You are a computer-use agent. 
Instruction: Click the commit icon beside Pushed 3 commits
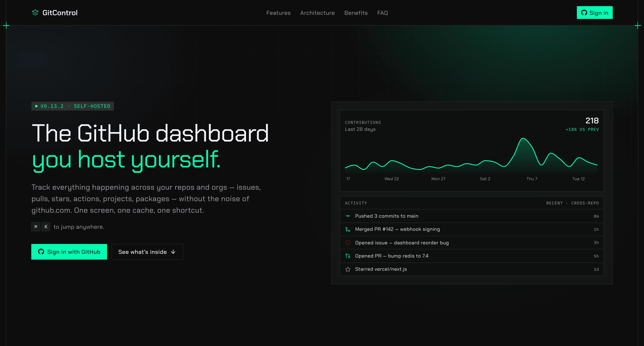pyautogui.click(x=348, y=216)
